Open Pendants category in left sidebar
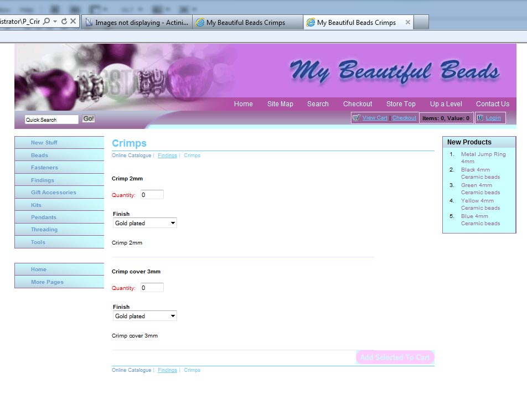The image size is (527, 420). click(44, 217)
